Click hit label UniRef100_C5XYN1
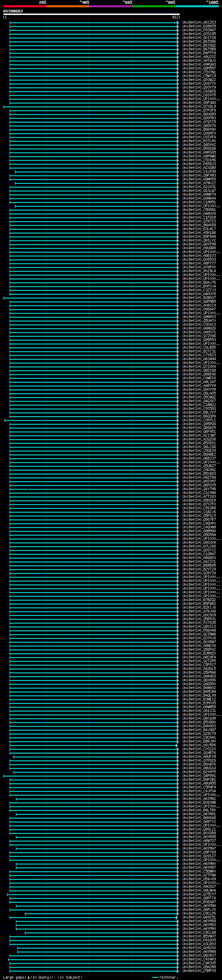This screenshot has height=980, width=222. (x=199, y=72)
